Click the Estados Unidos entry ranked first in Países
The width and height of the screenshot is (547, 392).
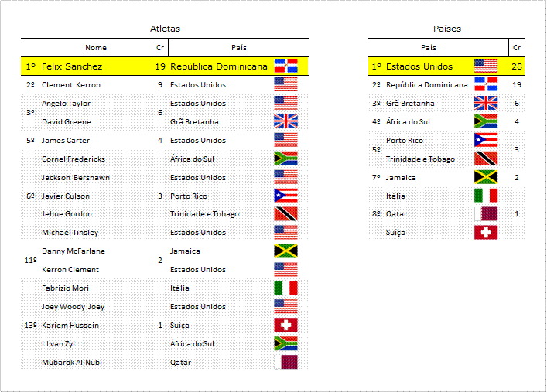[419, 66]
